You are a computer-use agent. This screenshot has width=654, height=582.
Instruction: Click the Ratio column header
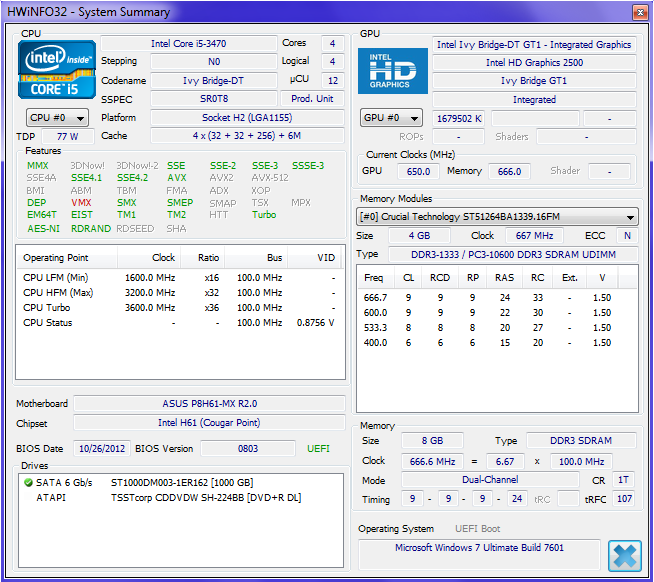[203, 257]
